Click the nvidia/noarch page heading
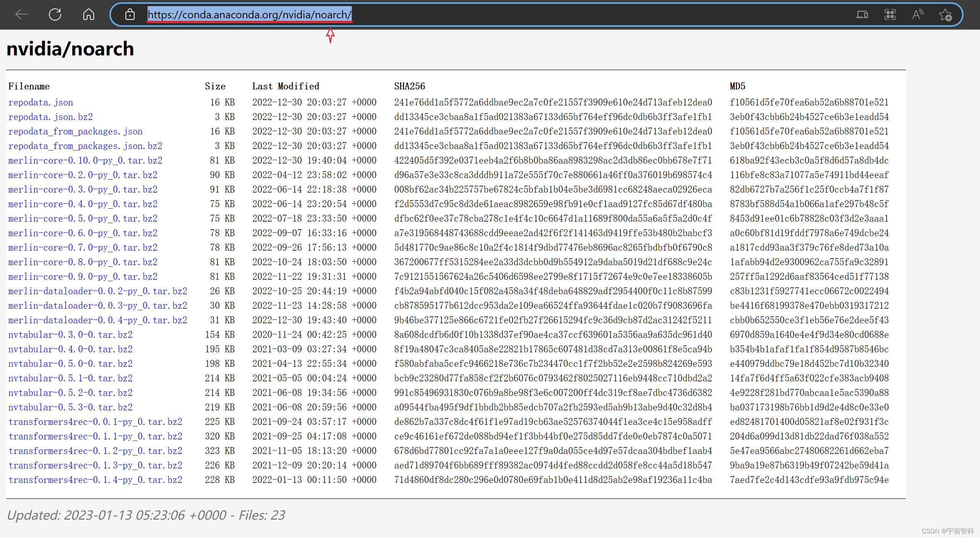This screenshot has height=538, width=980. pos(70,49)
